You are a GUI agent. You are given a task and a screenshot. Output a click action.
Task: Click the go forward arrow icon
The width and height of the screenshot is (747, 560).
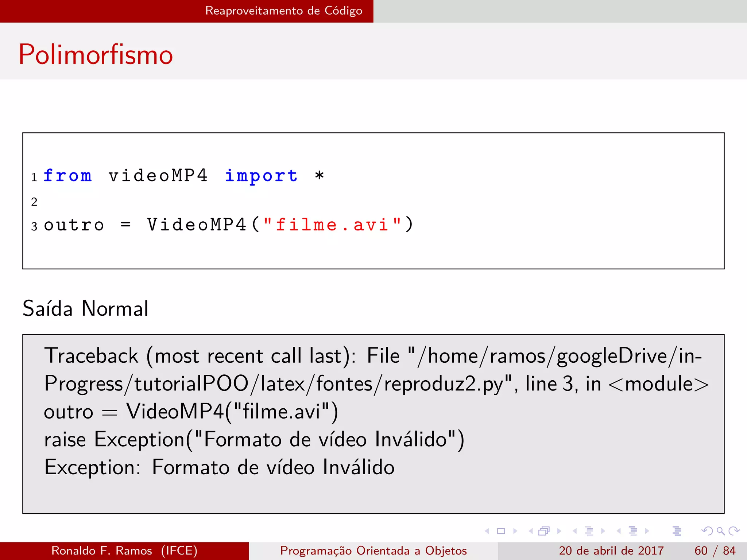(734, 531)
